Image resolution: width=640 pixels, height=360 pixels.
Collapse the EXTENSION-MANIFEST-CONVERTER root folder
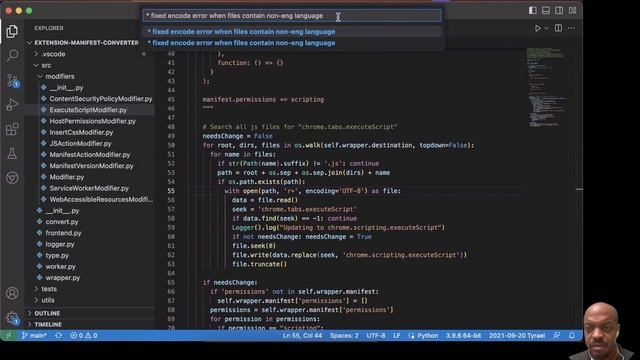click(x=86, y=42)
